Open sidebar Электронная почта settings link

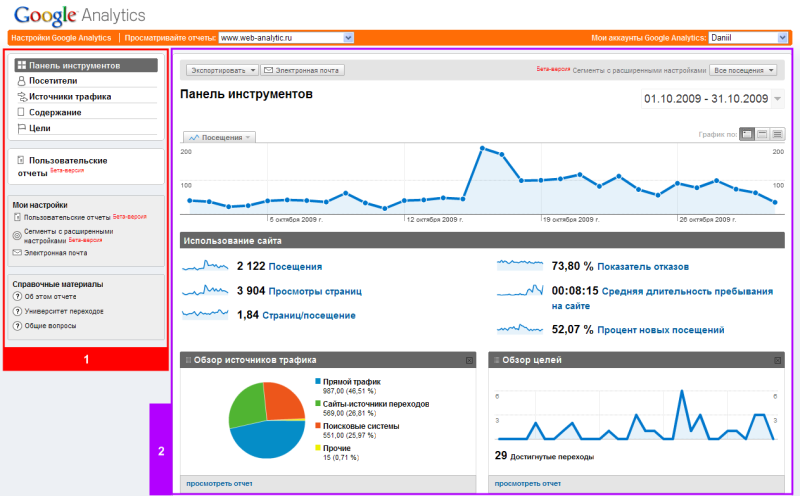pos(56,253)
